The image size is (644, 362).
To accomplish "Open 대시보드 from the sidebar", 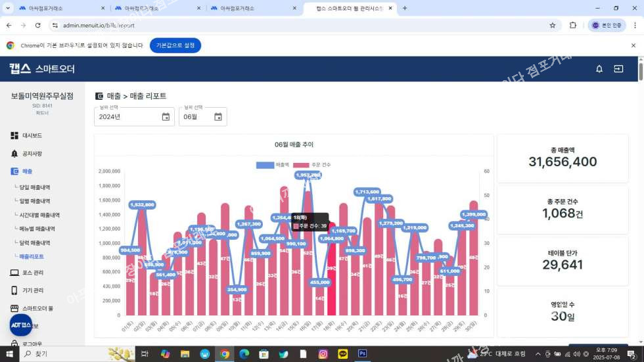I will 32,135.
